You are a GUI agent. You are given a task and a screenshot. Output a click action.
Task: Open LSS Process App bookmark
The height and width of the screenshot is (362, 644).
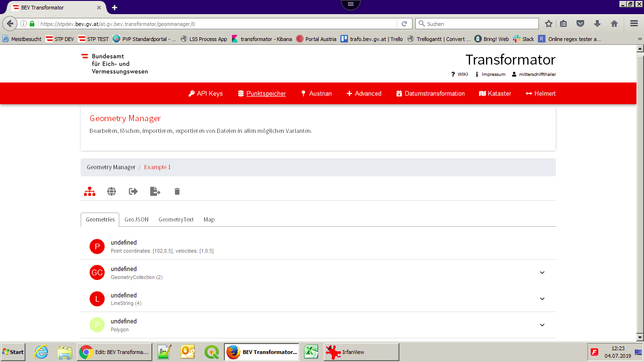[x=204, y=39]
